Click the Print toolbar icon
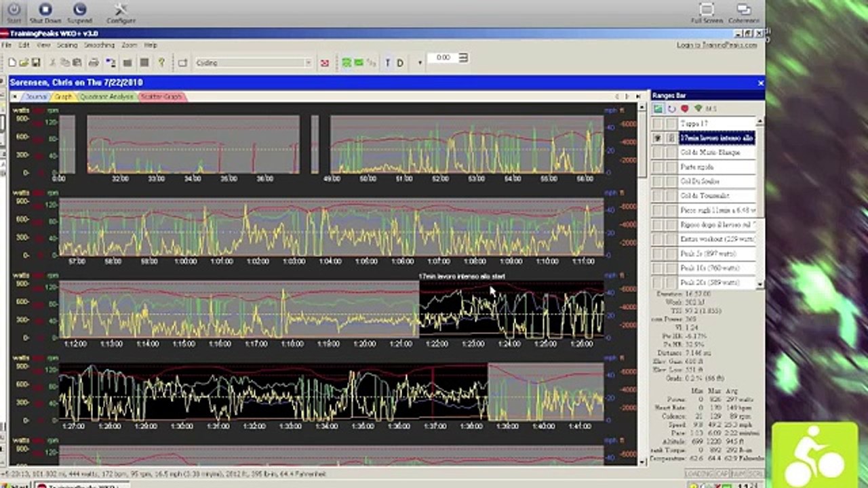Viewport: 868px width, 488px height. (x=94, y=63)
